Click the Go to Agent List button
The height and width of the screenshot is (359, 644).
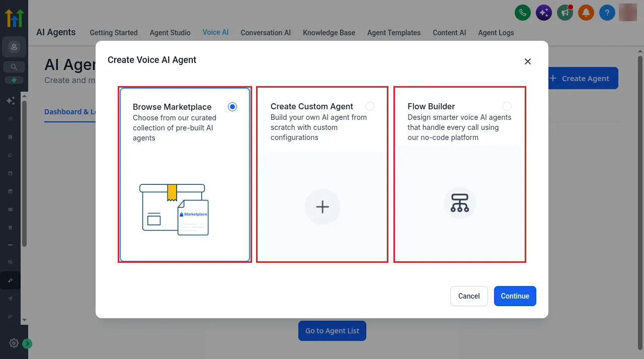(x=333, y=331)
